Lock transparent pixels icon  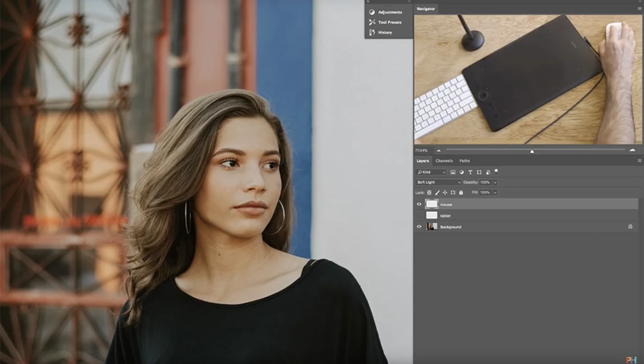429,192
